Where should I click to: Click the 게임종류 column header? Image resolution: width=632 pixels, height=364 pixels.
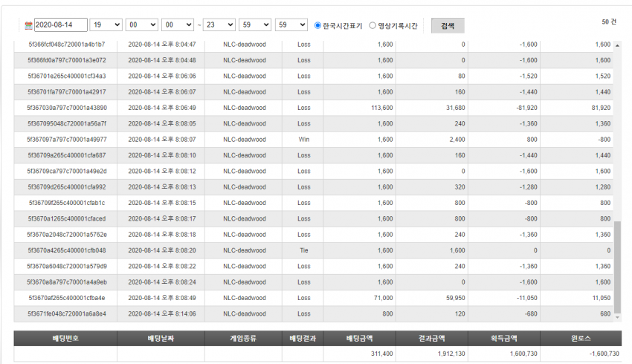pos(243,338)
